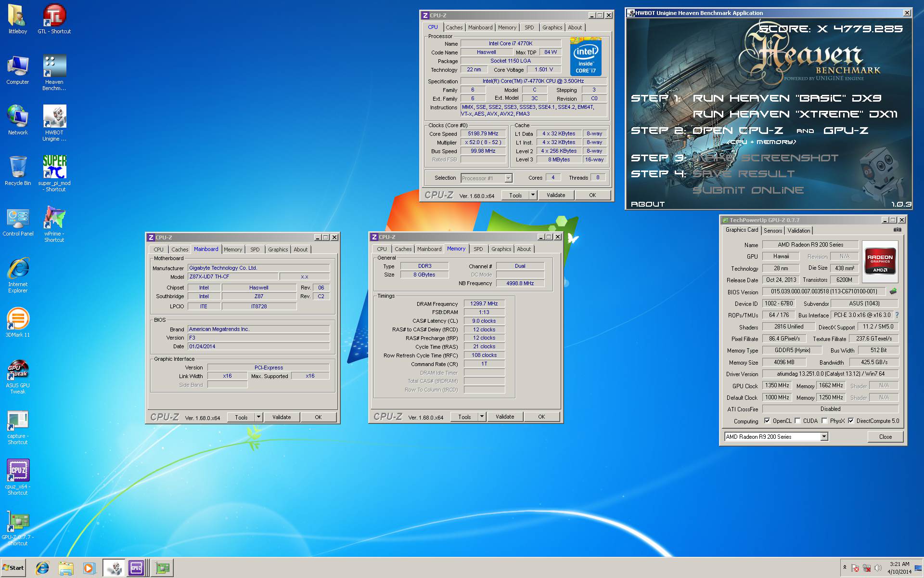
Task: Toggle the OpenCL checkbox in GPU-Z
Action: [x=767, y=420]
